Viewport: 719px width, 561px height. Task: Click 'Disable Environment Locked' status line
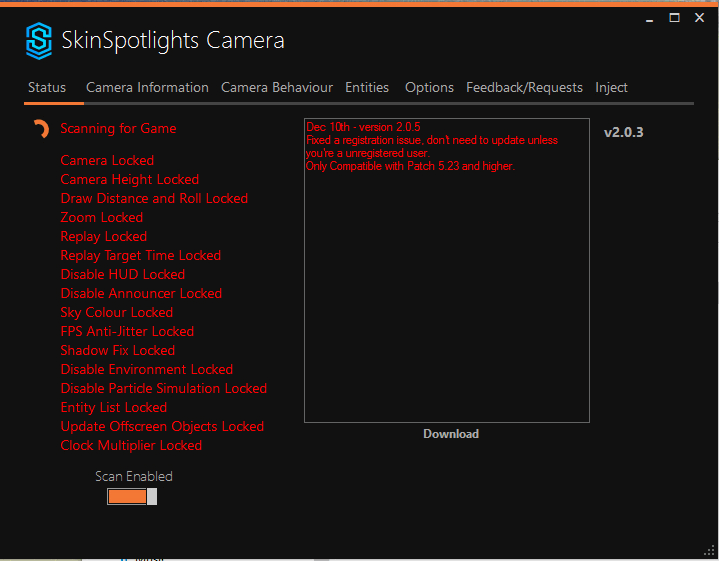click(147, 370)
